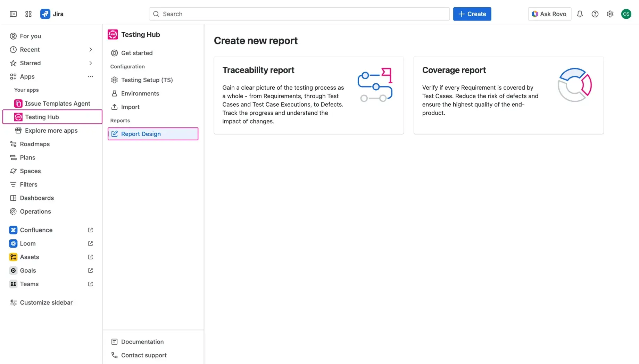Viewport: 639px width, 364px height.
Task: Select the For you menu item
Action: [x=30, y=36]
